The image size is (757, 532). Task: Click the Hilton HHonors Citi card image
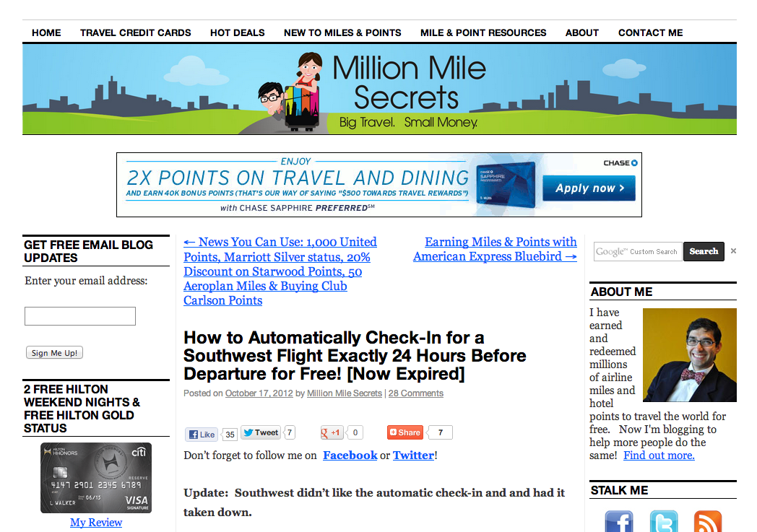(96, 477)
